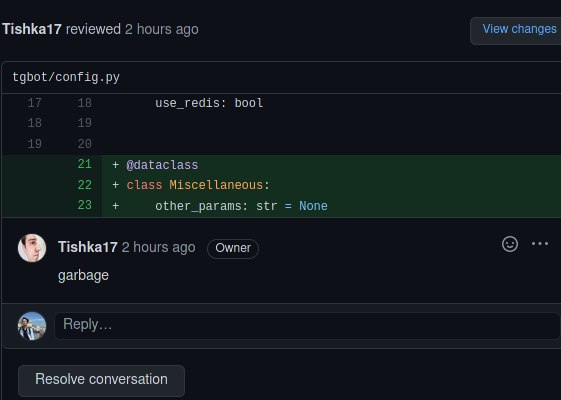This screenshot has width=561, height=400.
Task: Open the comment options three-dot menu
Action: click(x=540, y=244)
